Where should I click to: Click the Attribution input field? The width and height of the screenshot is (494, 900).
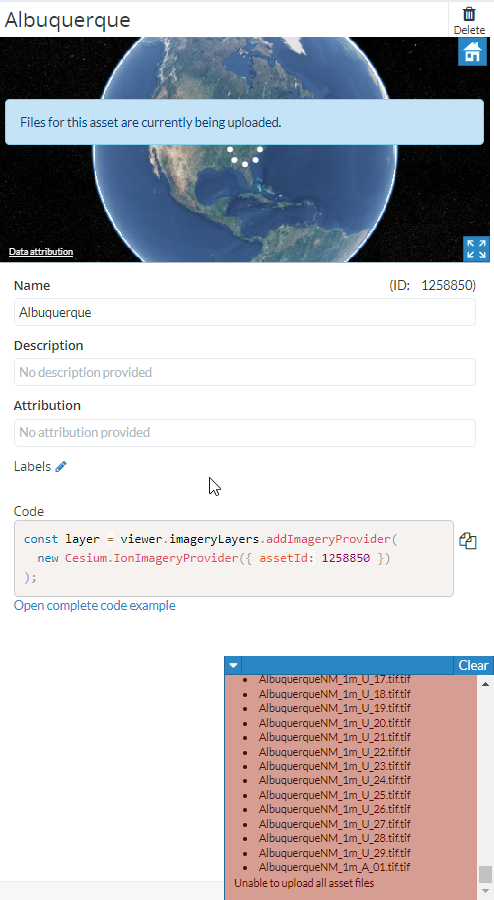(x=245, y=432)
